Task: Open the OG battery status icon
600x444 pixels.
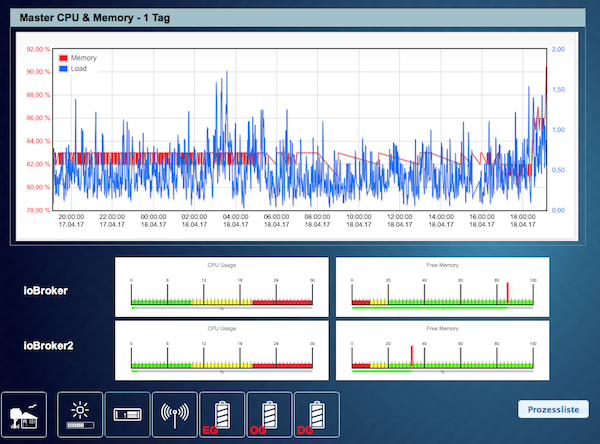Action: (x=269, y=415)
